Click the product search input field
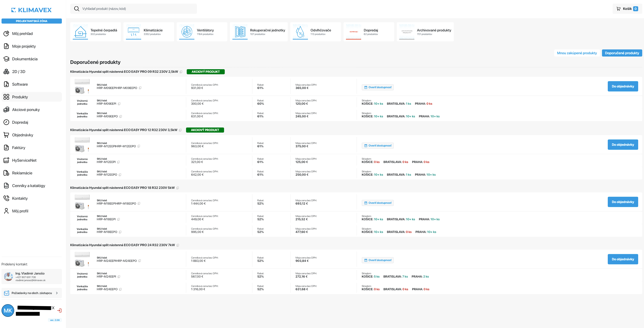 pyautogui.click(x=134, y=9)
